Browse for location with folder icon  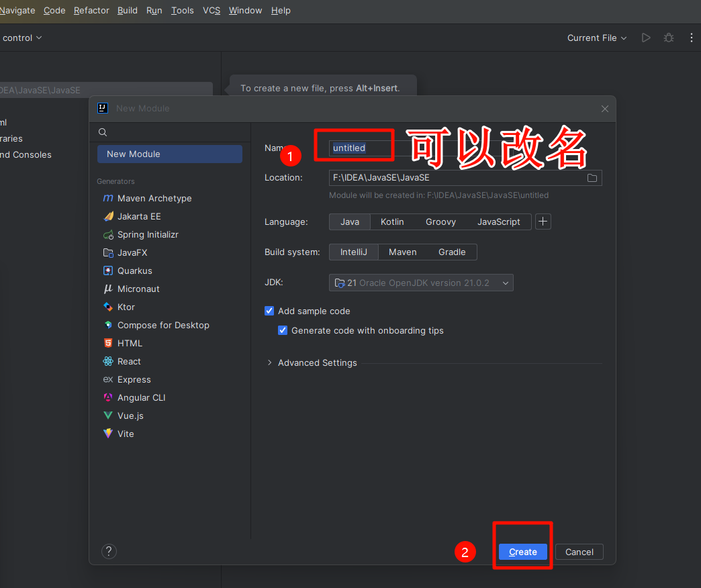(592, 178)
